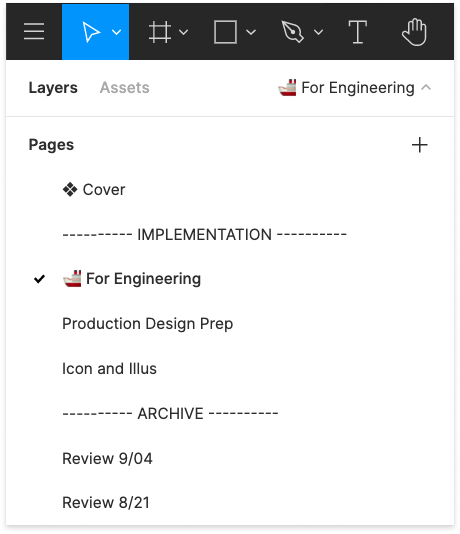Select the checked For Engineering page
The image size is (460, 534).
pos(230,279)
